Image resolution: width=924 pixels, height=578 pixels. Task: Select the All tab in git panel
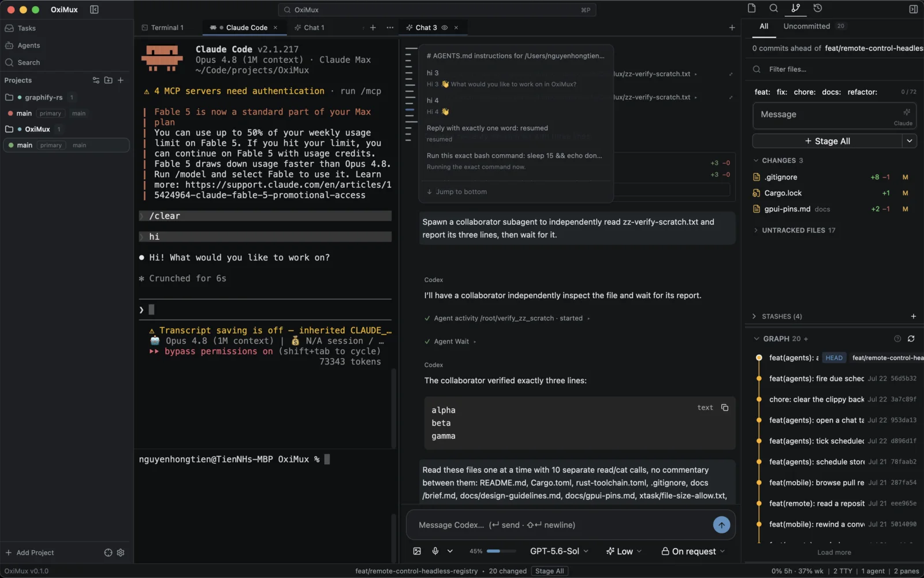coord(763,26)
